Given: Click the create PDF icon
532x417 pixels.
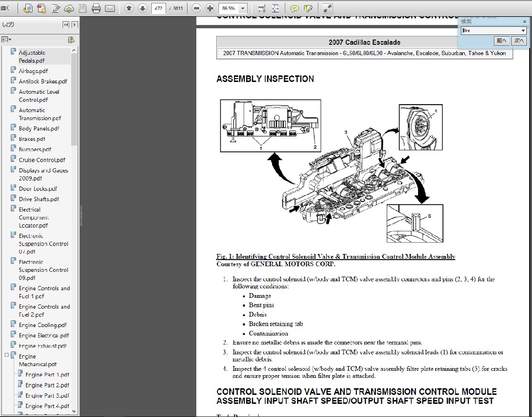Looking at the screenshot, I should click(x=41, y=8).
